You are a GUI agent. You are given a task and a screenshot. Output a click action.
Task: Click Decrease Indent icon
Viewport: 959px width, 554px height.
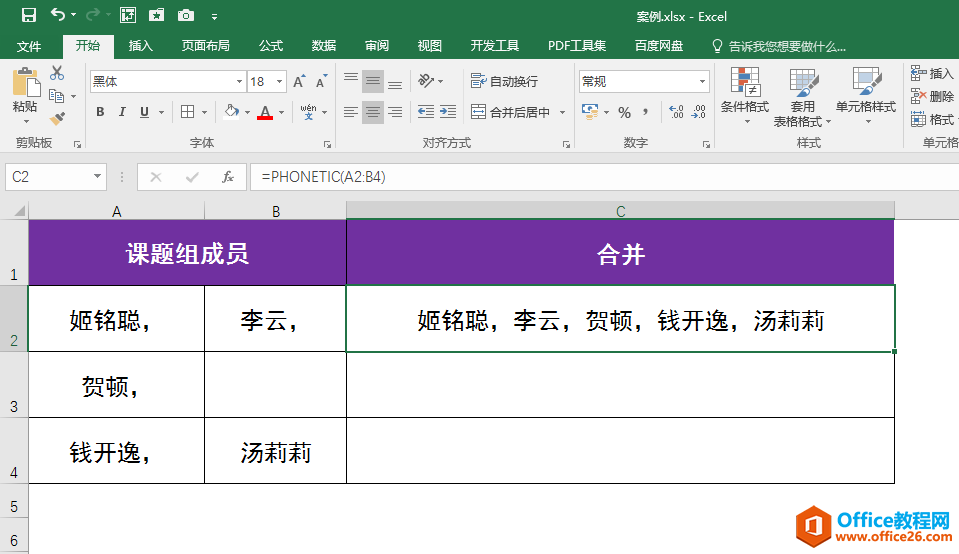[x=426, y=111]
